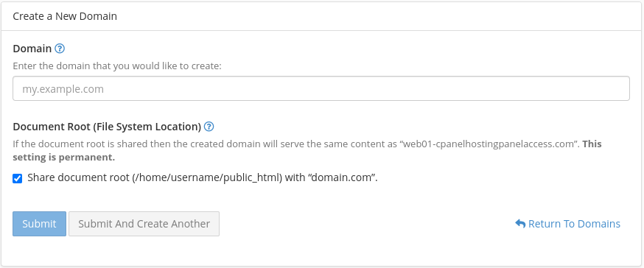Viewport: 644px width, 268px height.
Task: Follow the Return To Domains link text
Action: click(x=574, y=224)
